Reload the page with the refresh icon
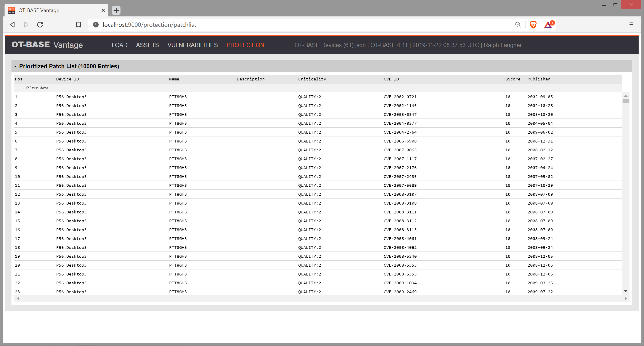 (x=40, y=25)
